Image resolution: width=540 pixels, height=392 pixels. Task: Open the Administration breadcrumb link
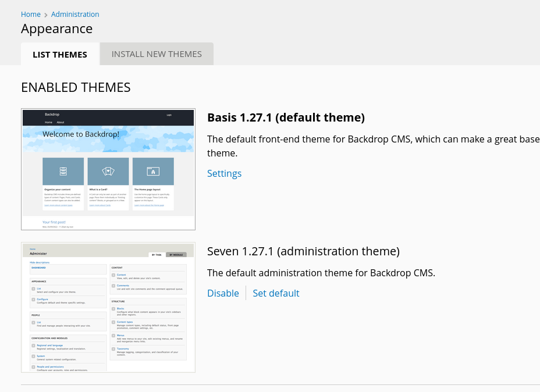(x=75, y=14)
